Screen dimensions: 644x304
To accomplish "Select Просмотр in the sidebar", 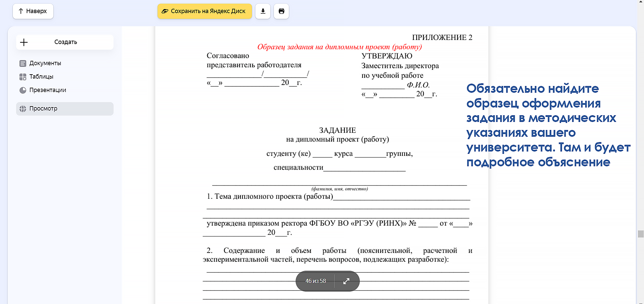I will pos(65,108).
